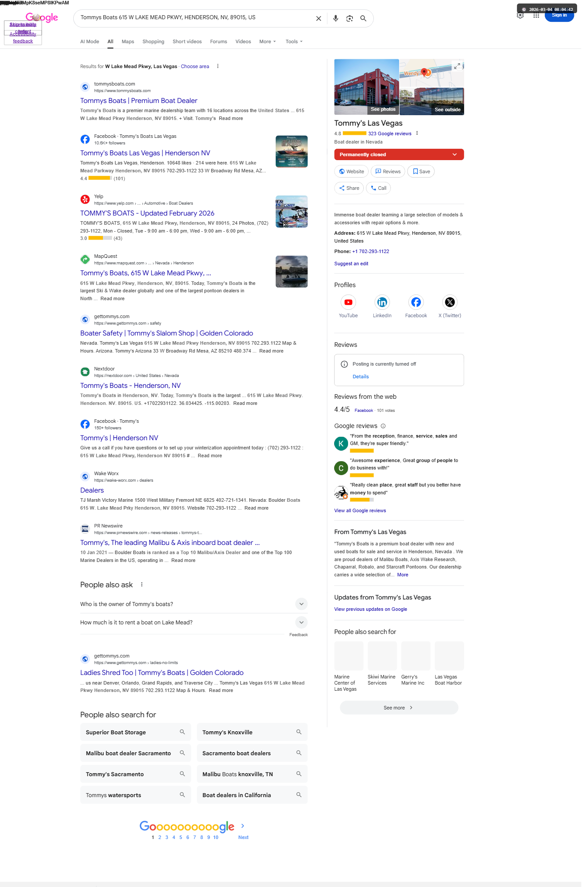Switch to Maps tab
Image resolution: width=588 pixels, height=887 pixels.
point(128,41)
